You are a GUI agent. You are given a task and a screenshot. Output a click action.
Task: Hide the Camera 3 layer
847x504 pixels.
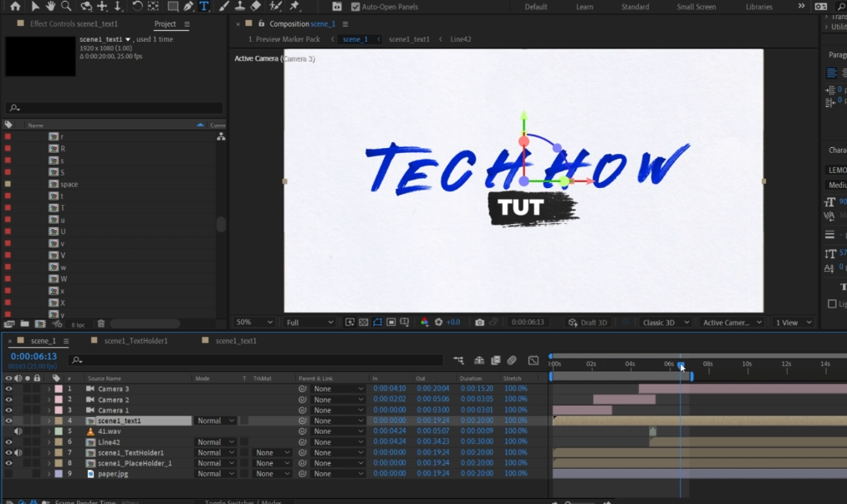pos(8,389)
